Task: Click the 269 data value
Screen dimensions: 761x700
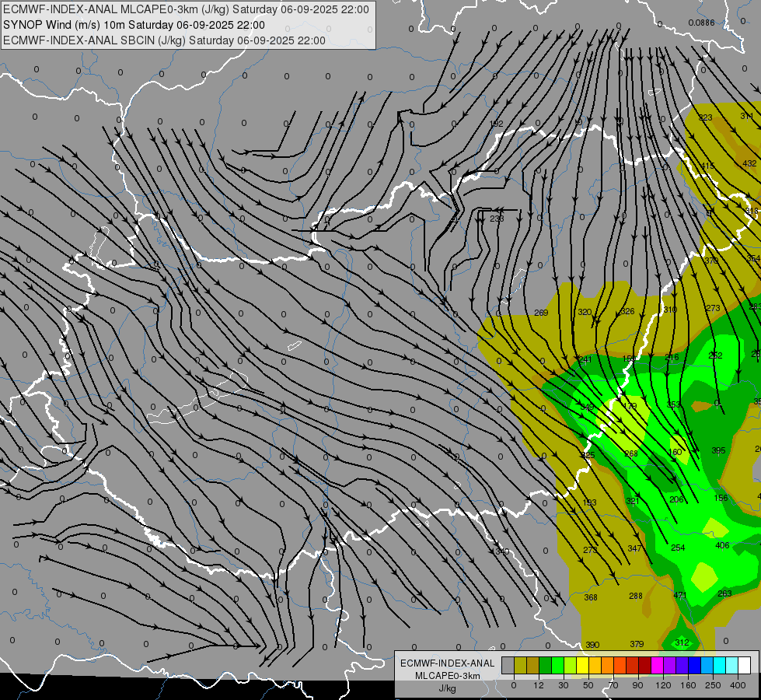Action: 541,313
